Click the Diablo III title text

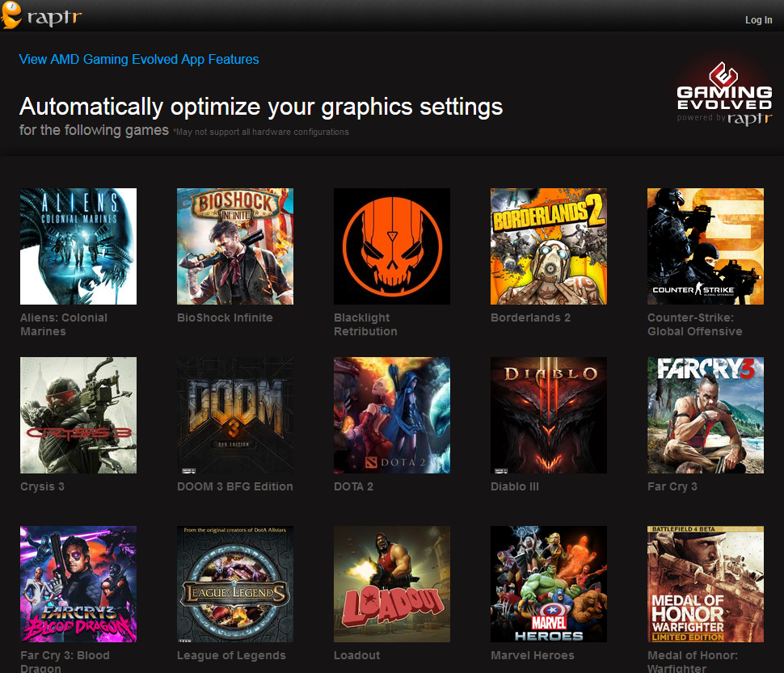pos(515,486)
